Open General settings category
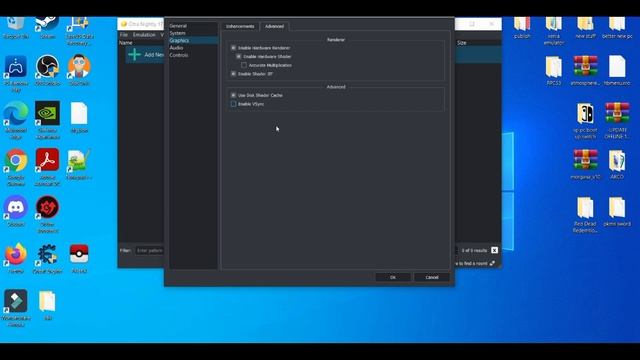The height and width of the screenshot is (360, 640). point(178,26)
